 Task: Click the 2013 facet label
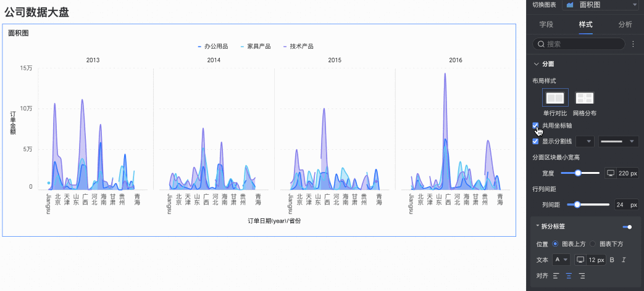(x=93, y=60)
